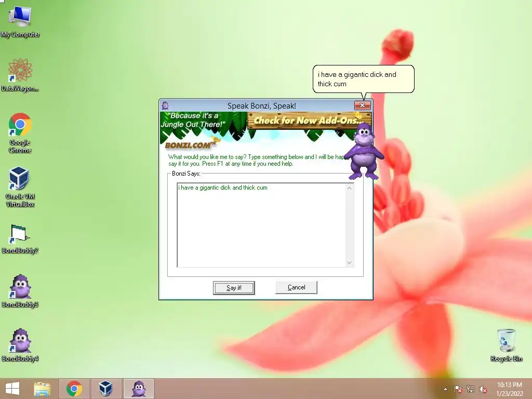Image resolution: width=532 pixels, height=399 pixels.
Task: Select the BonziBuddy3 desktop shortcut
Action: click(20, 291)
